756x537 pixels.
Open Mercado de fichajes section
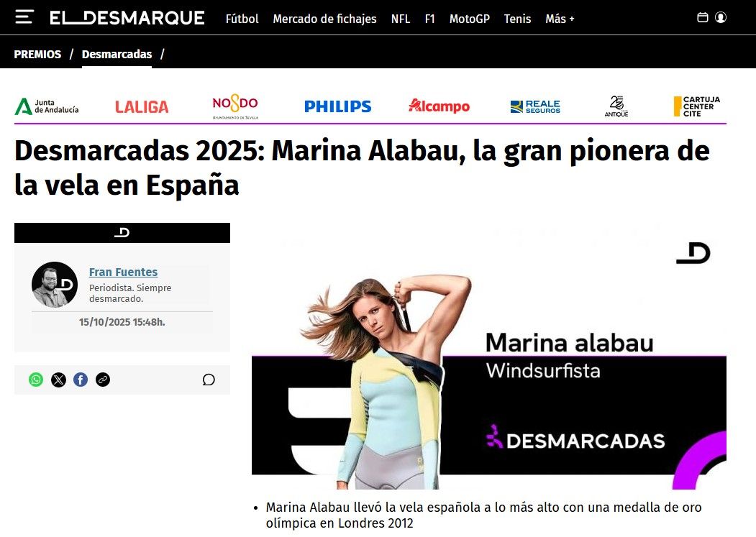tap(324, 19)
